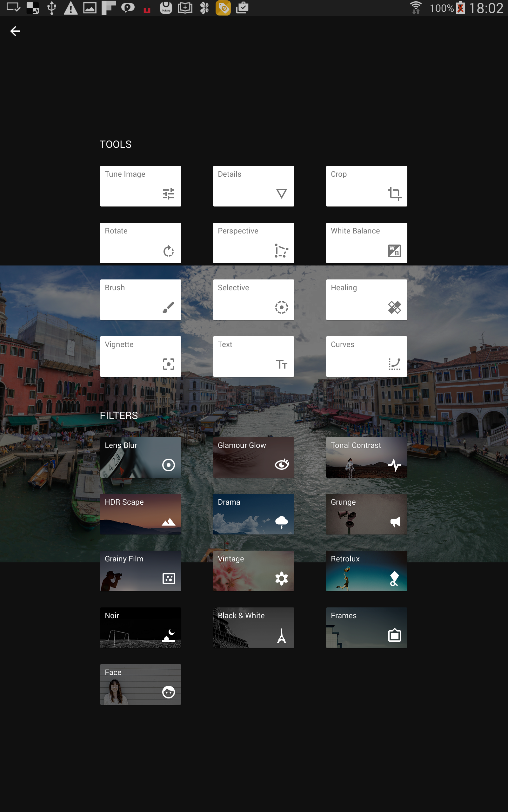Tap the HDR Scape mountain icon

click(168, 522)
